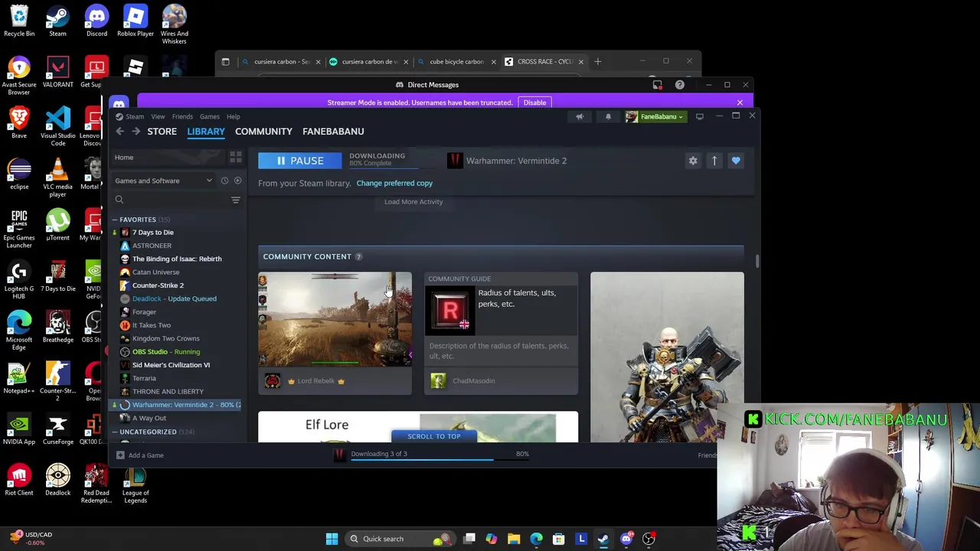Open the View menu in Steam
Image resolution: width=980 pixels, height=551 pixels.
pos(158,117)
